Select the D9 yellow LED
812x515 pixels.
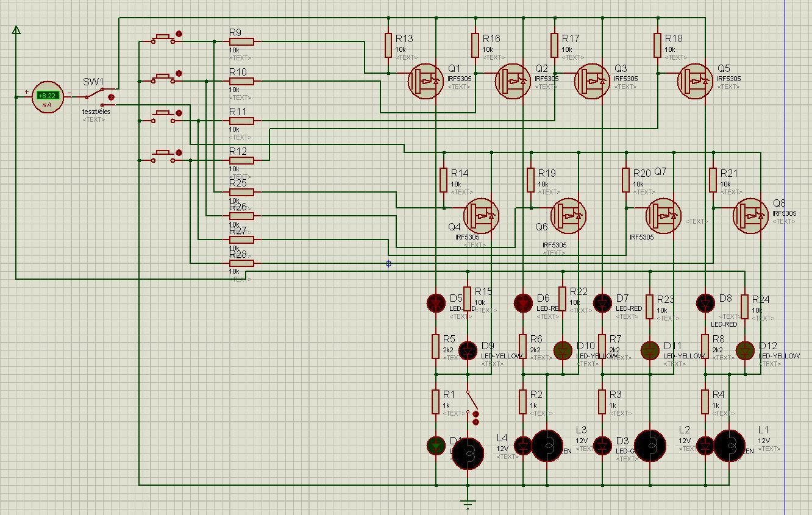click(468, 350)
